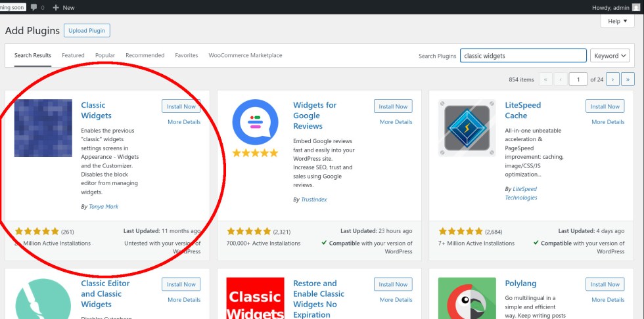Visit author Tonya Mork link
The height and width of the screenshot is (319, 644).
104,207
